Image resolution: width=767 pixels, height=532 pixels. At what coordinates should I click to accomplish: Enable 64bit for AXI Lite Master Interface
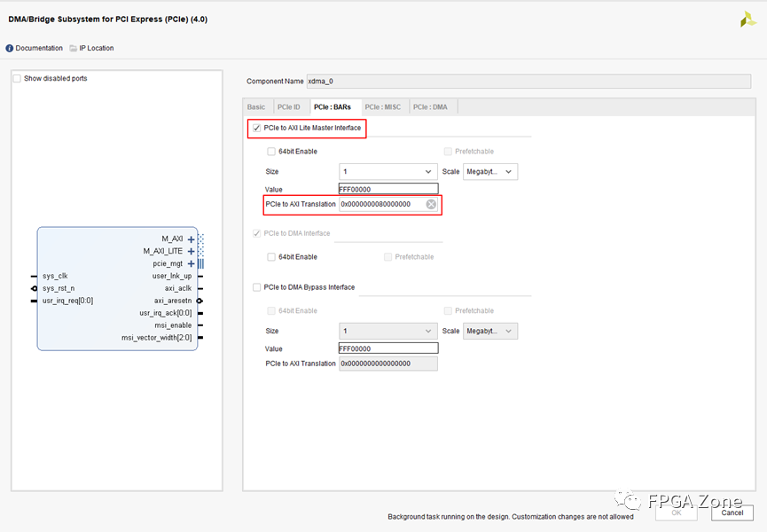pos(271,152)
